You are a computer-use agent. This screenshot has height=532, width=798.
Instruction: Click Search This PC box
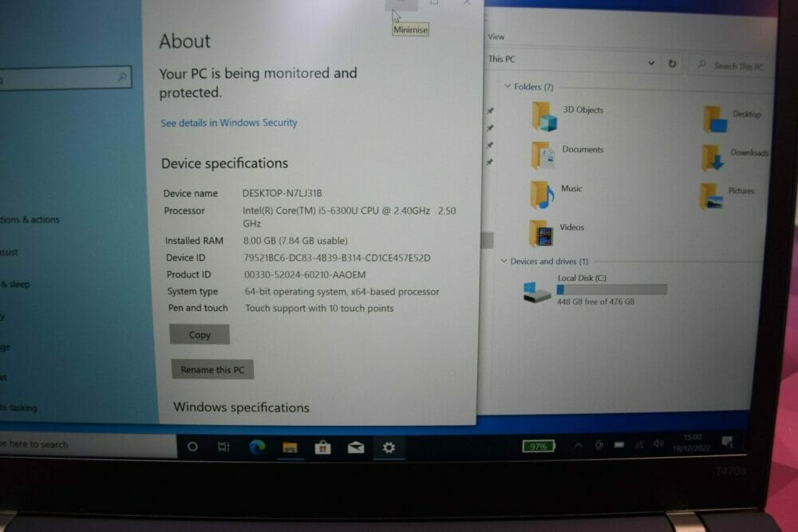731,65
